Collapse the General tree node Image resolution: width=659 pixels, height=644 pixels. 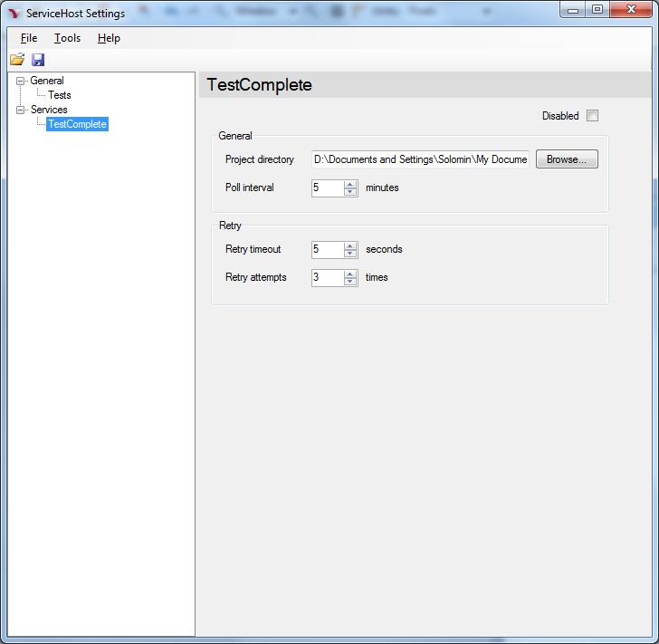(20, 81)
